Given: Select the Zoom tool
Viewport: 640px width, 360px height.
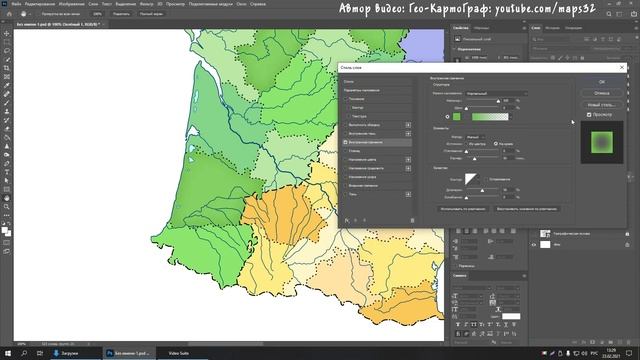Looking at the screenshot, I should pyautogui.click(x=7, y=207).
